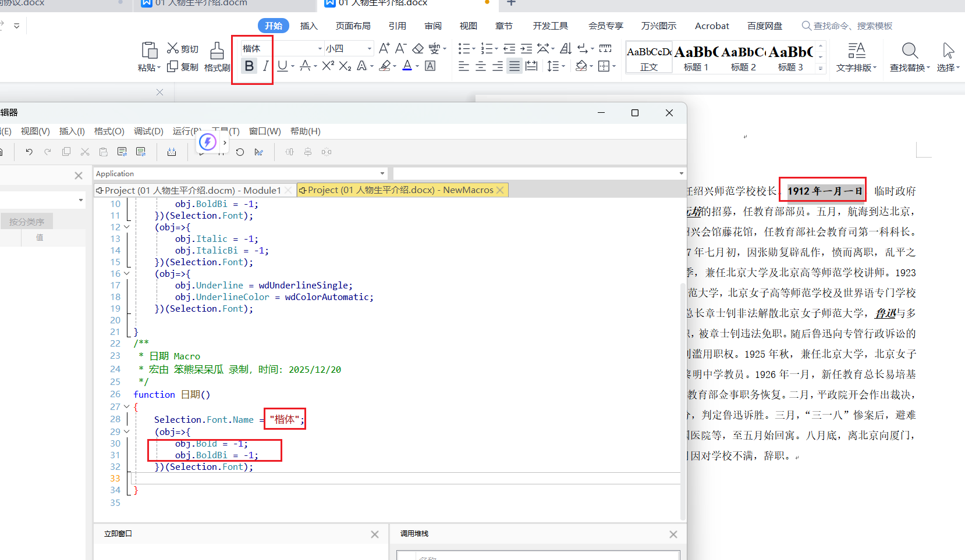Image resolution: width=965 pixels, height=560 pixels.
Task: Toggle justified paragraph alignment
Action: click(x=515, y=66)
